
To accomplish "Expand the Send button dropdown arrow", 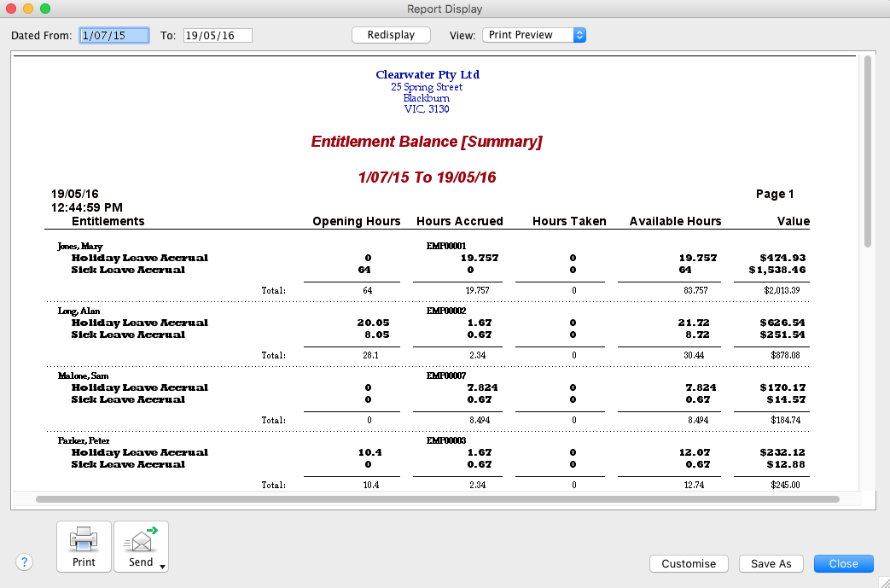I will click(162, 566).
